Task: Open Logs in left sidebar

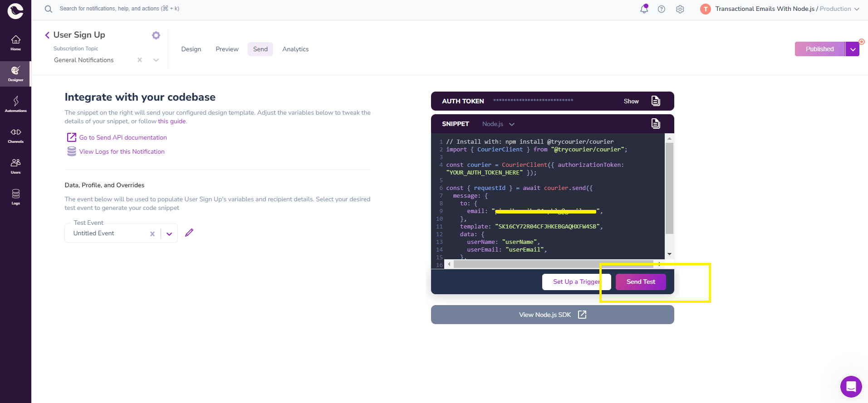Action: pos(15,197)
